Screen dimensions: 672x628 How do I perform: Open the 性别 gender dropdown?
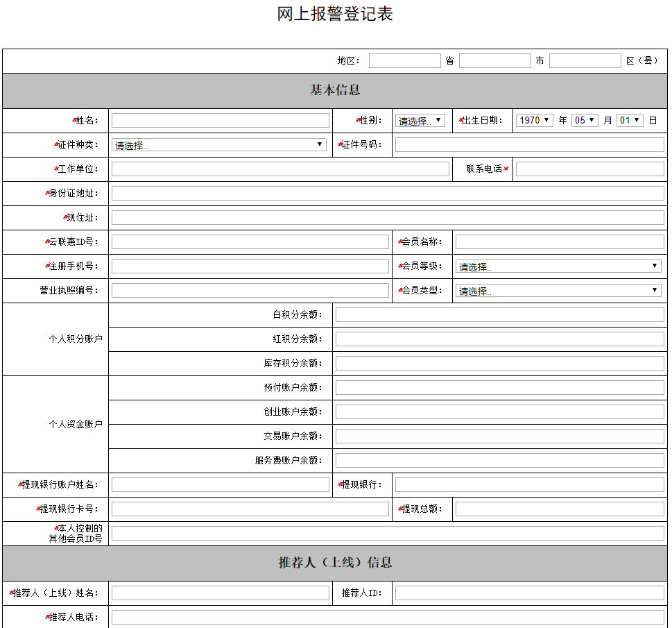[420, 121]
